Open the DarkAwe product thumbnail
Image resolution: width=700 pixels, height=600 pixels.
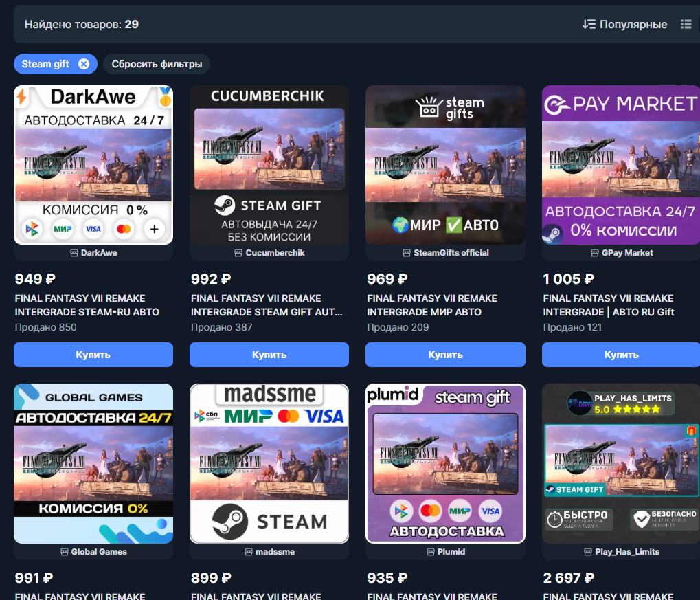93,165
